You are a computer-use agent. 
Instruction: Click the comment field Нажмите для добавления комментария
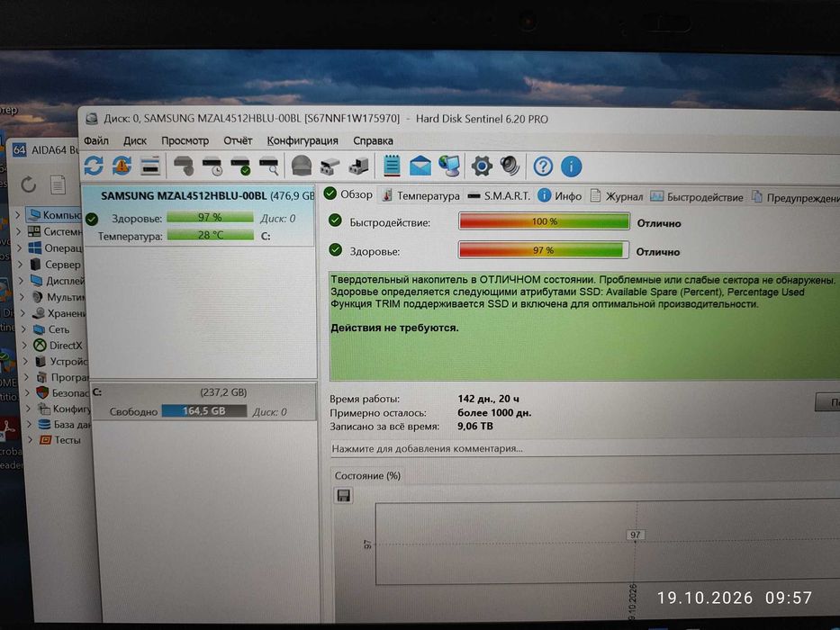click(x=584, y=448)
